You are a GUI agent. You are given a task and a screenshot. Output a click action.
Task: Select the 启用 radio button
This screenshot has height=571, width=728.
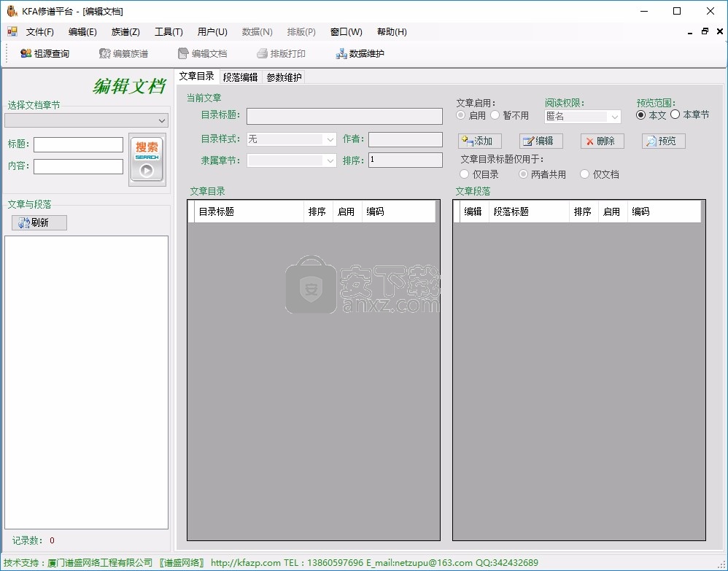point(460,115)
